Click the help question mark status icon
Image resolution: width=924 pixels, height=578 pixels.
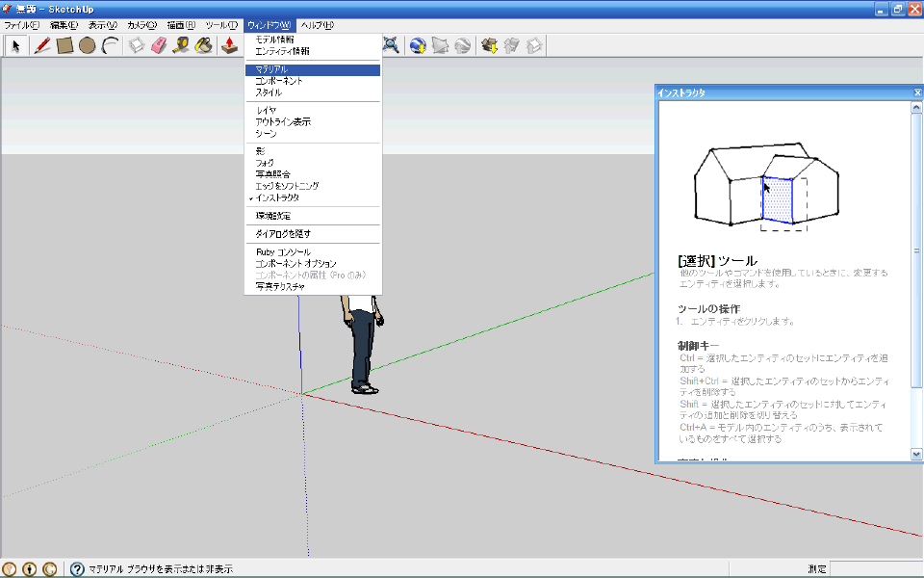tap(77, 569)
